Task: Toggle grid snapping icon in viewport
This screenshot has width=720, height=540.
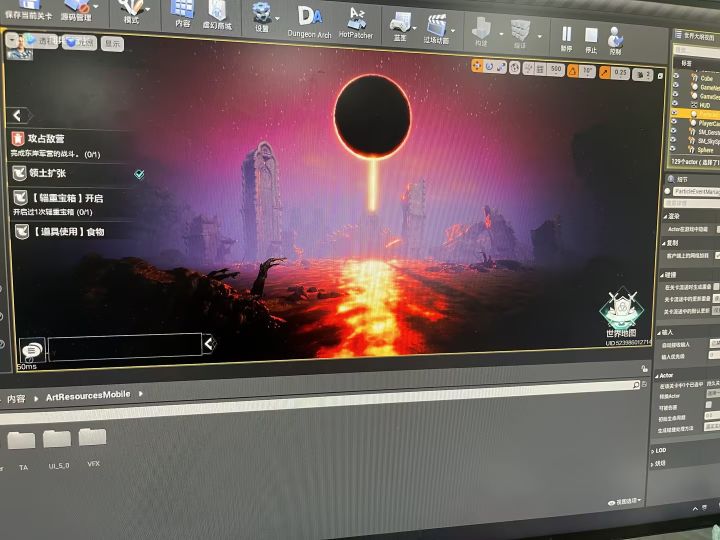Action: pyautogui.click(x=540, y=69)
